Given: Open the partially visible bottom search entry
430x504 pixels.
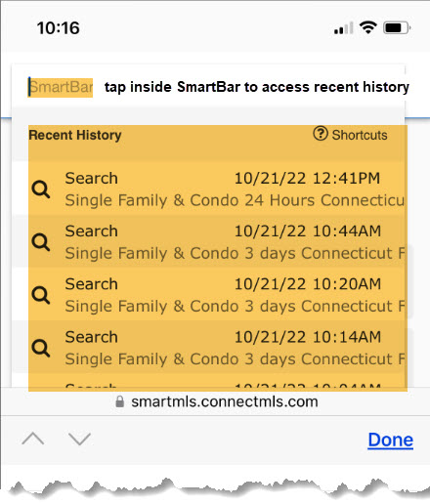Looking at the screenshot, I should [218, 383].
